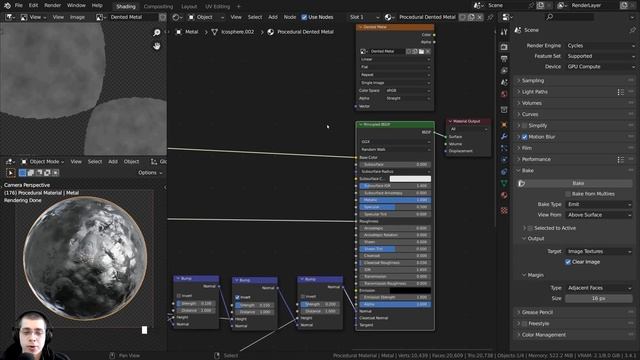The height and width of the screenshot is (360, 640).
Task: Uncheck the Clear Image checkbox
Action: (568, 262)
